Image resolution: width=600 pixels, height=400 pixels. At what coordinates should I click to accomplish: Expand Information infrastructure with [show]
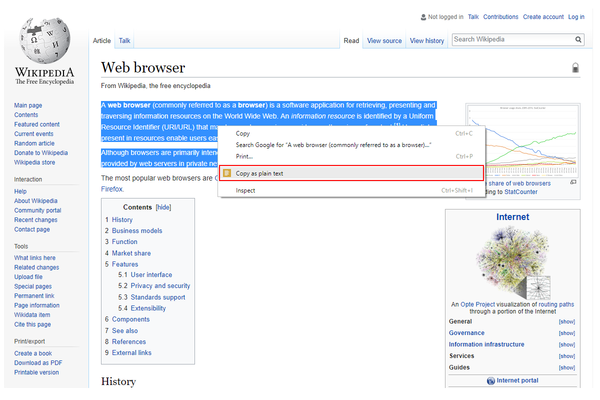click(x=567, y=345)
